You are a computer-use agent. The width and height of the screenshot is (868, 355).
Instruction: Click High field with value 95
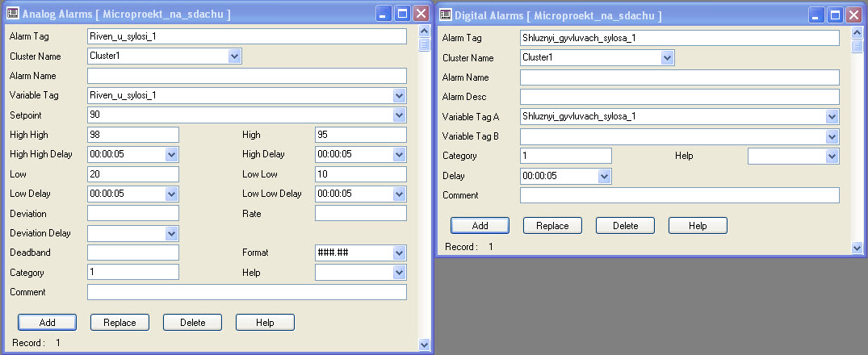[x=361, y=135]
